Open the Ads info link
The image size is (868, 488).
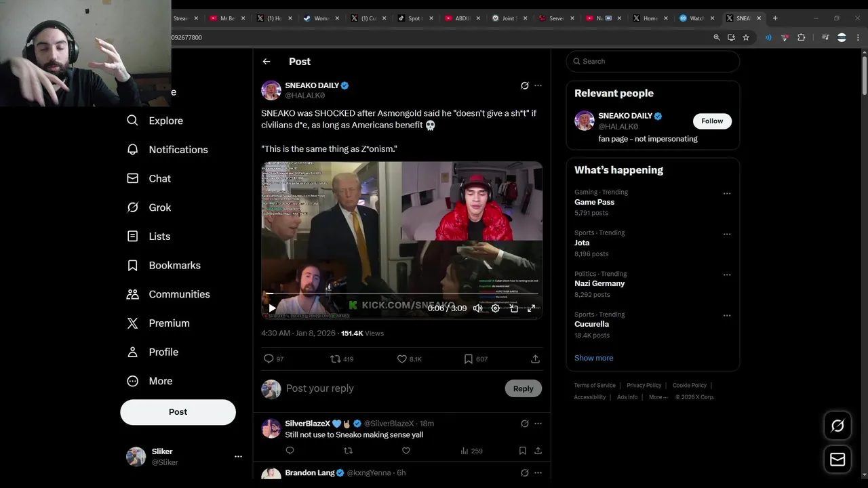click(627, 397)
